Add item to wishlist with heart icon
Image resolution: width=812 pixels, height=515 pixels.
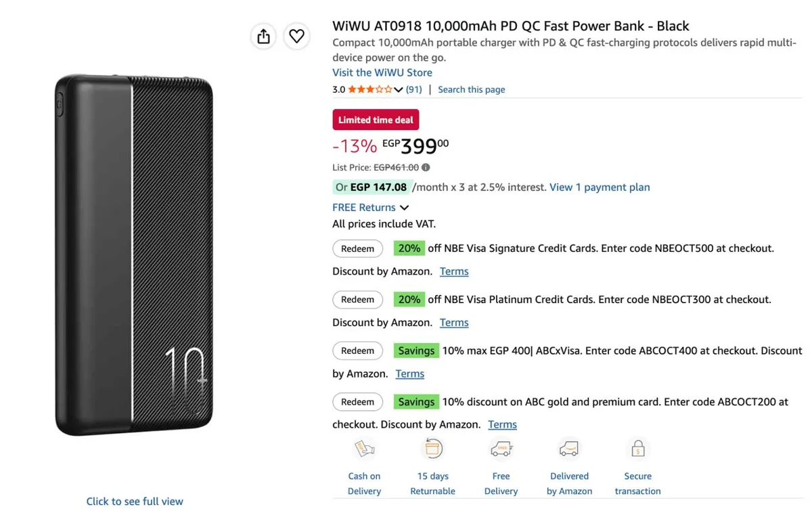tap(296, 36)
